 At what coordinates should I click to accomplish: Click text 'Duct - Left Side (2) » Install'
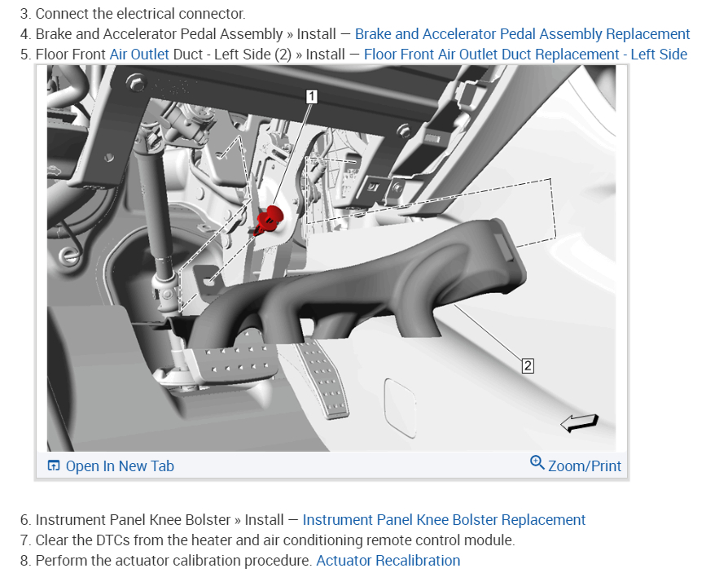tap(259, 55)
